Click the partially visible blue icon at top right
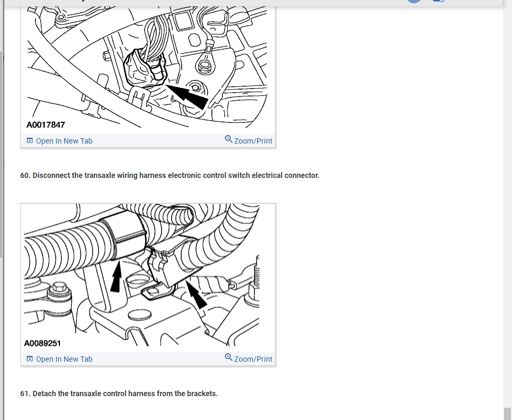 [x=438, y=1]
